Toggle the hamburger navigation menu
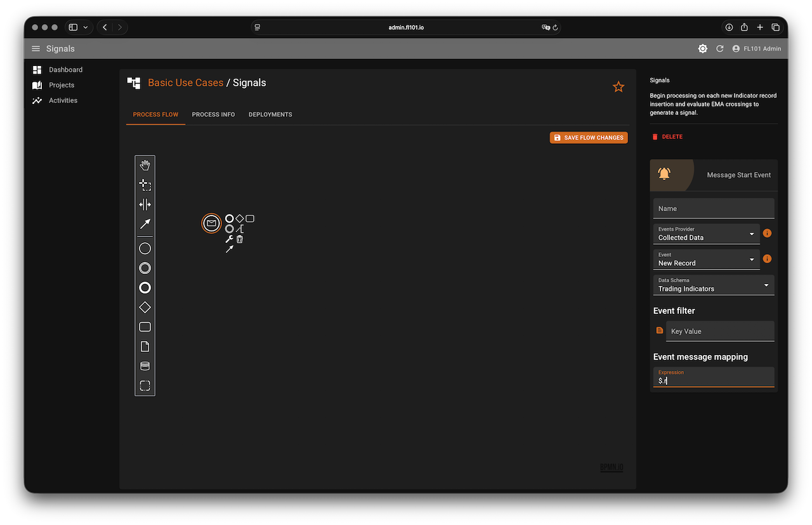 point(36,49)
